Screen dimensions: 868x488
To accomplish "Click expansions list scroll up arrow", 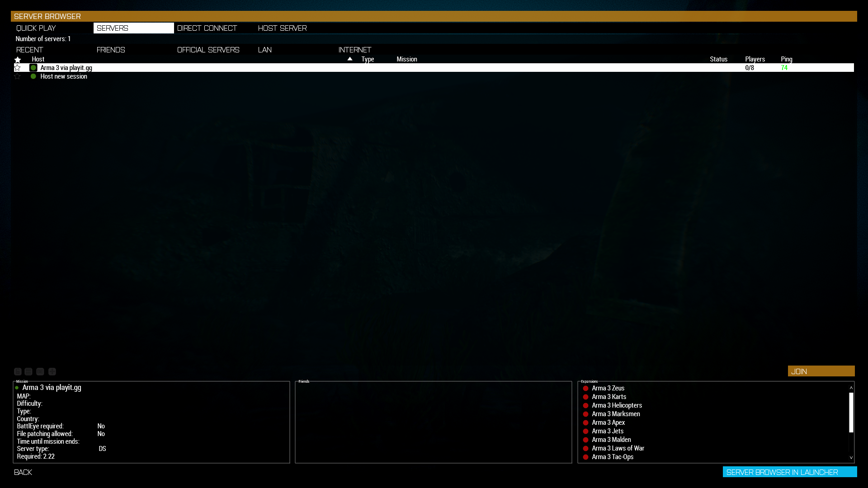I will pyautogui.click(x=851, y=388).
